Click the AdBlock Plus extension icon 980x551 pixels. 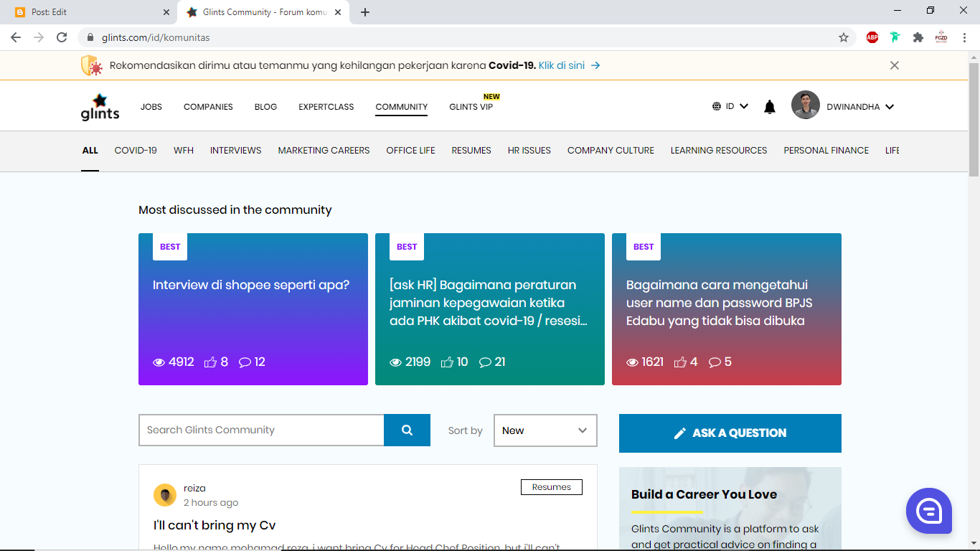pos(872,37)
